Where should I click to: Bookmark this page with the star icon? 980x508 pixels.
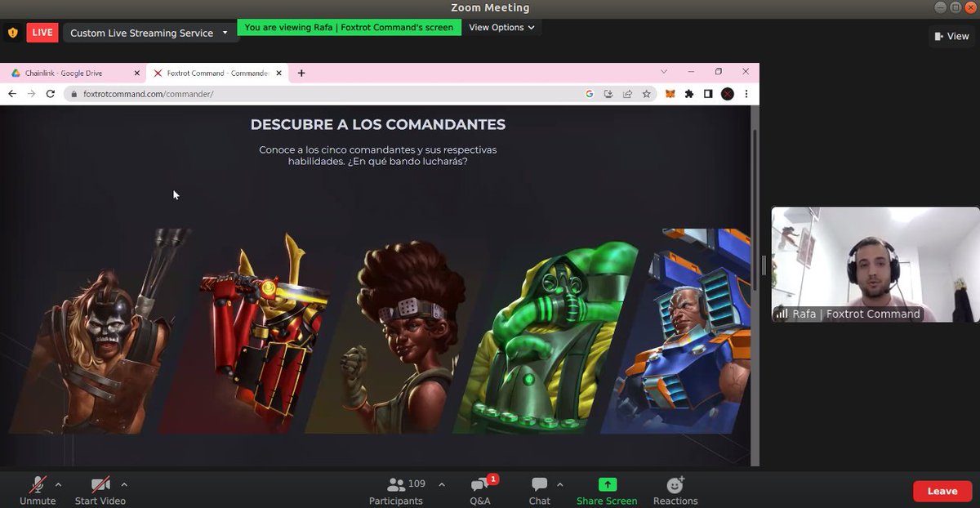click(x=646, y=94)
